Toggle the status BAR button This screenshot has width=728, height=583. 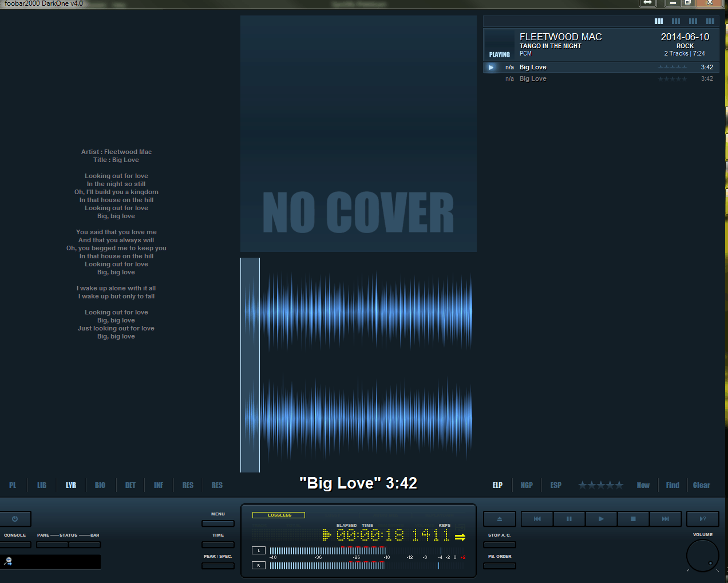click(x=85, y=545)
